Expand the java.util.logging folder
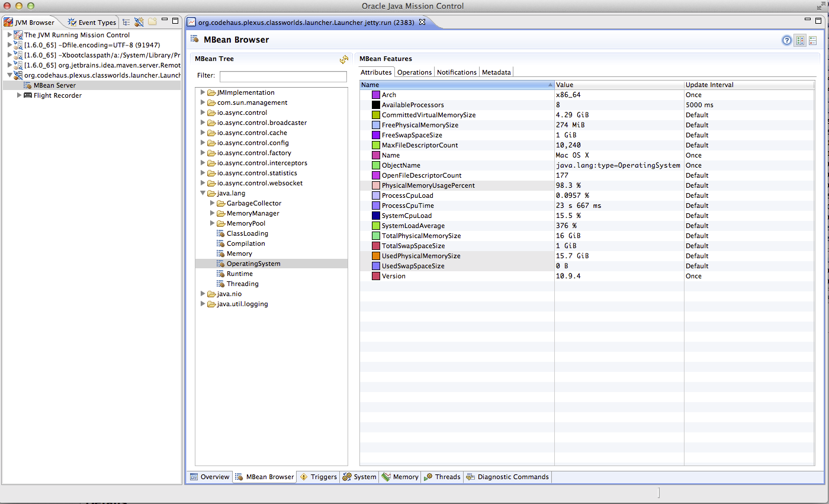 (x=203, y=304)
